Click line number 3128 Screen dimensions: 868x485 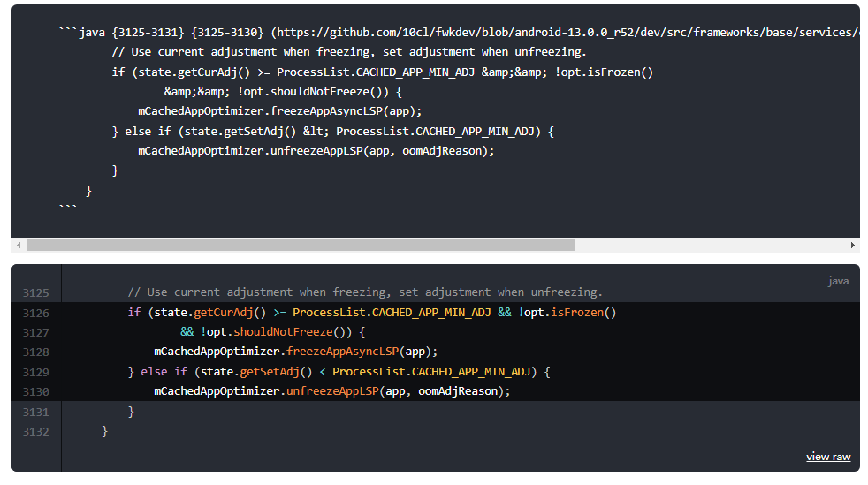coord(35,352)
